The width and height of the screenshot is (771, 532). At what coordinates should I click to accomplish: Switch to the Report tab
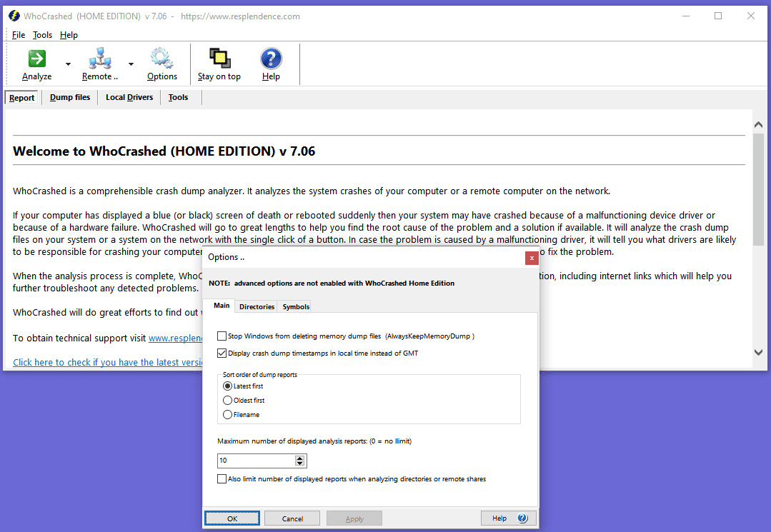click(x=21, y=97)
